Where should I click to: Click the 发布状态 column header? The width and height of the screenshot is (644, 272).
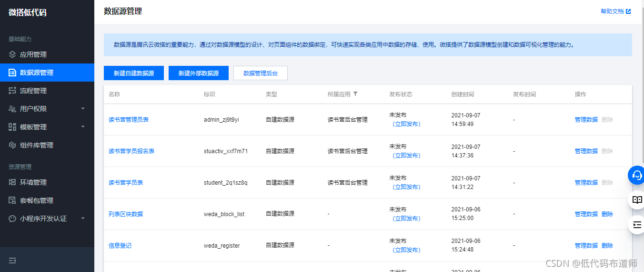tap(401, 94)
